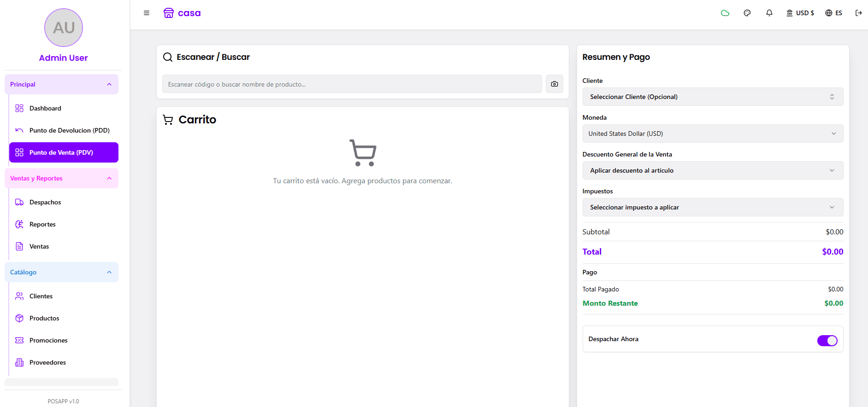Open the Impuestos tax dropdown

coord(713,207)
